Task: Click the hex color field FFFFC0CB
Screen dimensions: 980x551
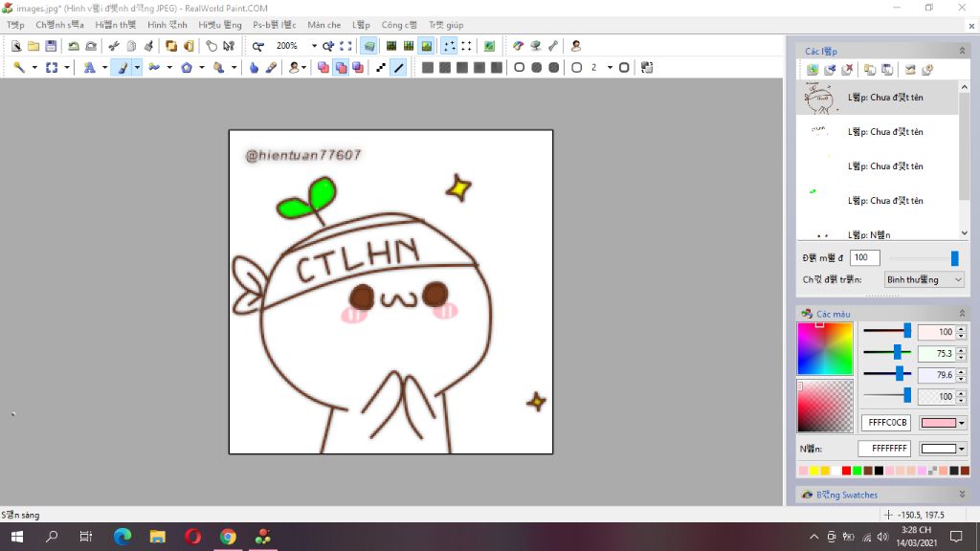Action: (x=886, y=423)
